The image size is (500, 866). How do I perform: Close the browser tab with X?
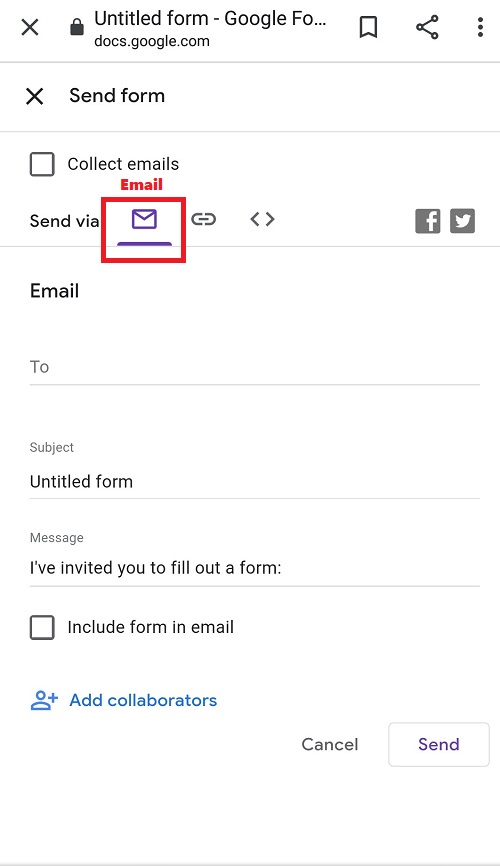coord(30,27)
